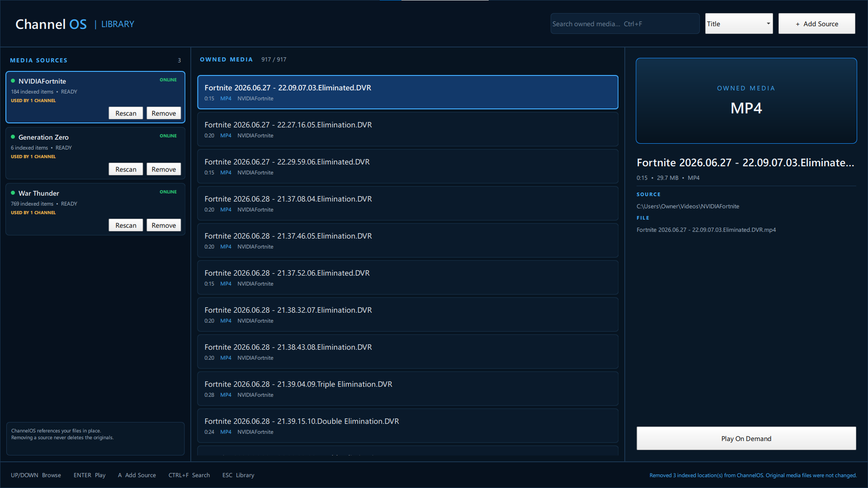Remove the War Thunder source
The image size is (868, 488).
coord(164,225)
